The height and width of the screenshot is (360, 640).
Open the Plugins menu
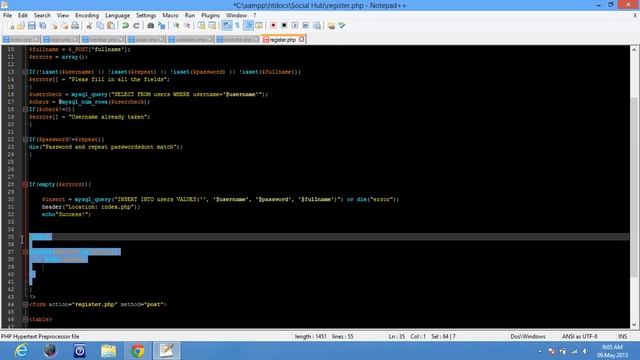point(211,16)
